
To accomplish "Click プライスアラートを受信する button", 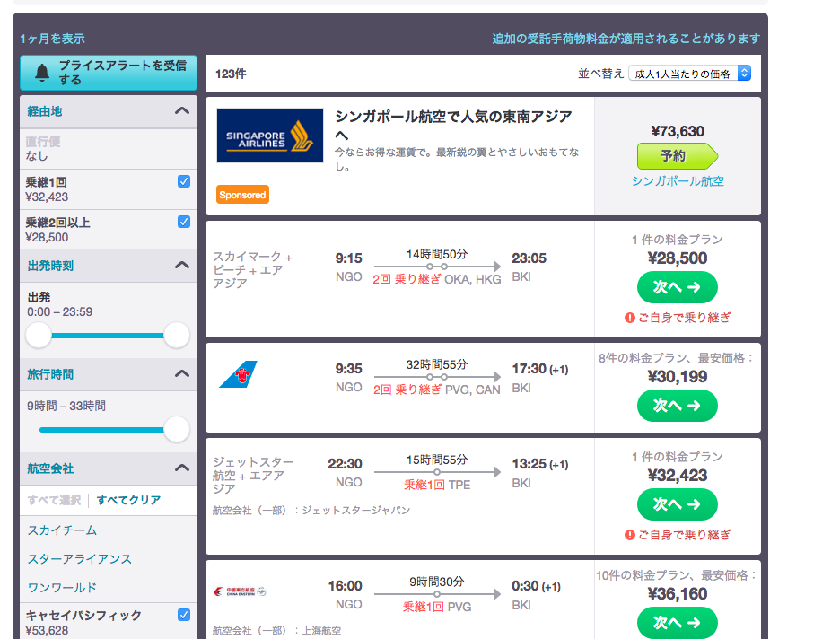I will point(109,73).
